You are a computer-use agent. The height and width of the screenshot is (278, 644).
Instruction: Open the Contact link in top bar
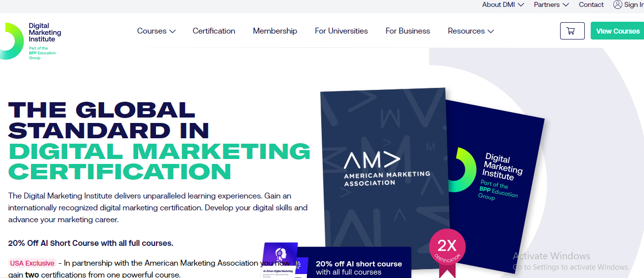coord(591,4)
